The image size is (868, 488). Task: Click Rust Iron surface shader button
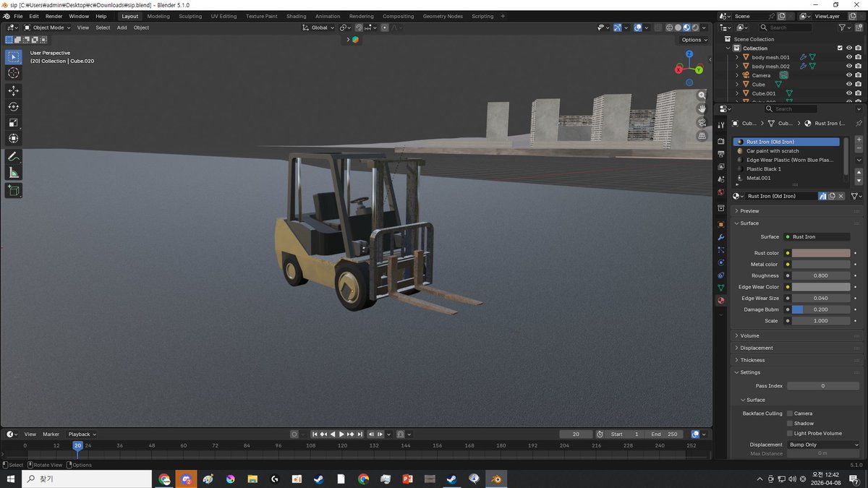tap(817, 236)
